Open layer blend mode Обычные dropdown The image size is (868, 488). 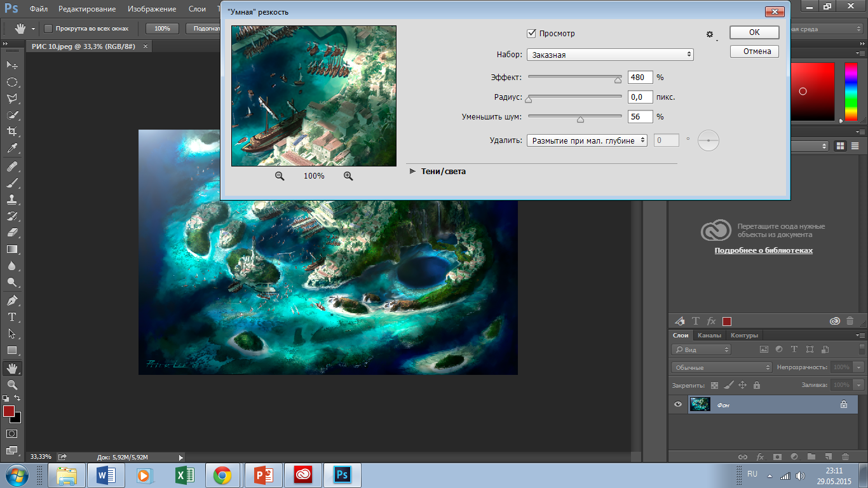tap(721, 367)
